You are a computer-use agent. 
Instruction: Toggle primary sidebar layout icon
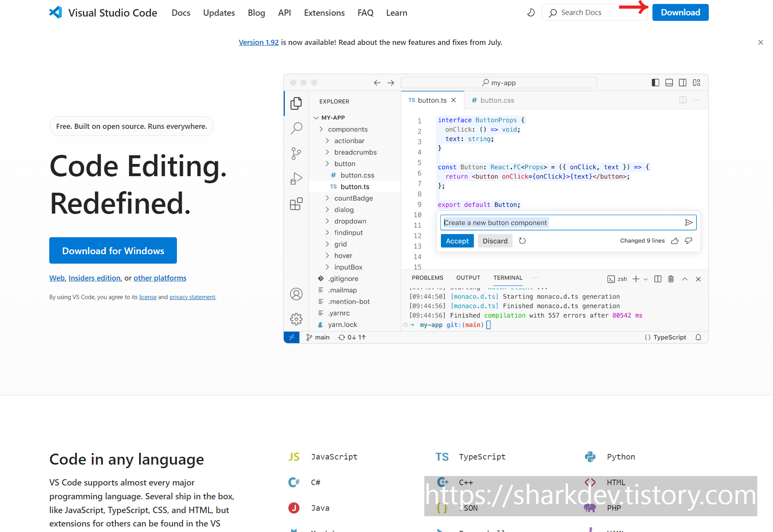pyautogui.click(x=655, y=82)
